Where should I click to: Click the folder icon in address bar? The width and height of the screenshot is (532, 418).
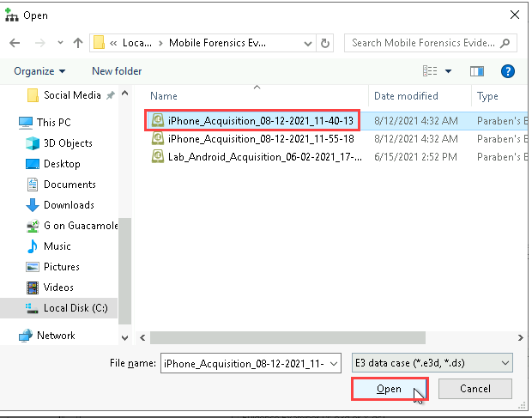(99, 43)
